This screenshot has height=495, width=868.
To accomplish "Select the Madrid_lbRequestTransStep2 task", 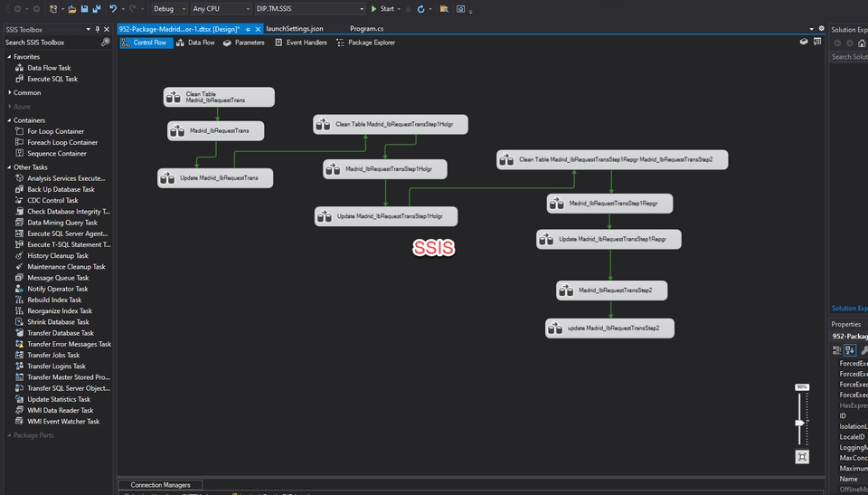I will [612, 290].
